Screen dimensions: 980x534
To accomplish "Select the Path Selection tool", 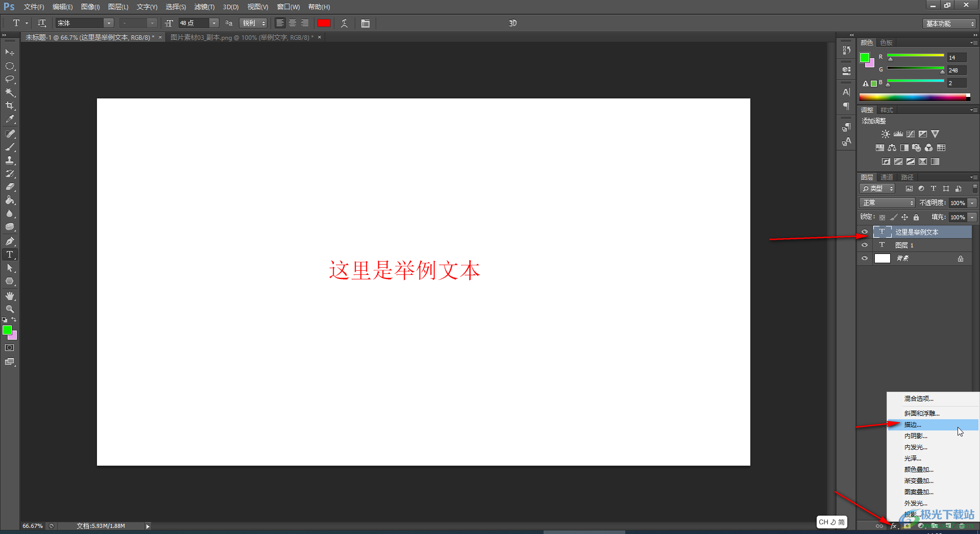I will 10,268.
